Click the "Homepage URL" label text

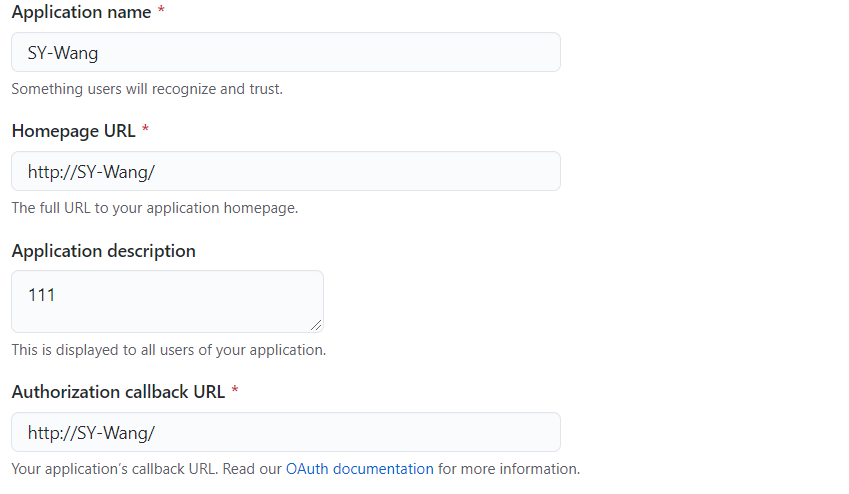[x=74, y=131]
